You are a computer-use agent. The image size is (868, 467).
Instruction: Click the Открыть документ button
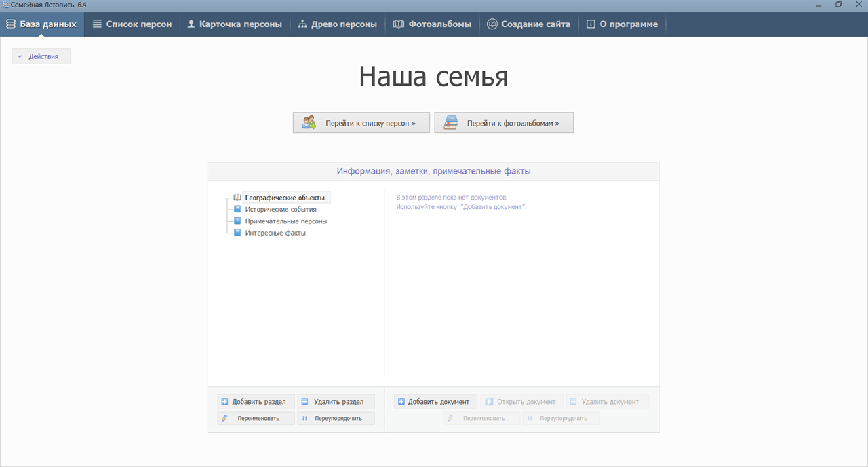pyautogui.click(x=521, y=402)
